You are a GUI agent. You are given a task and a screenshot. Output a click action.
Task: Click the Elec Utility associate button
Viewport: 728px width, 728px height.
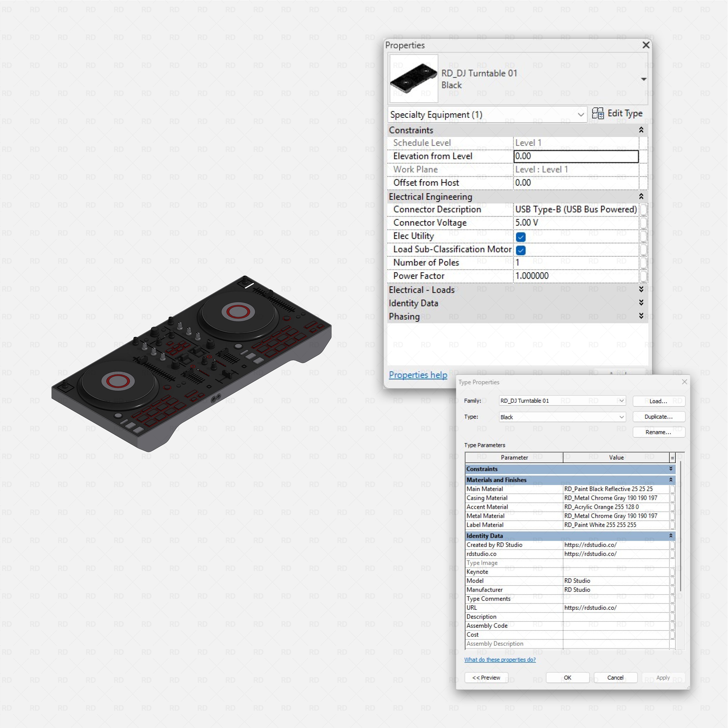644,236
